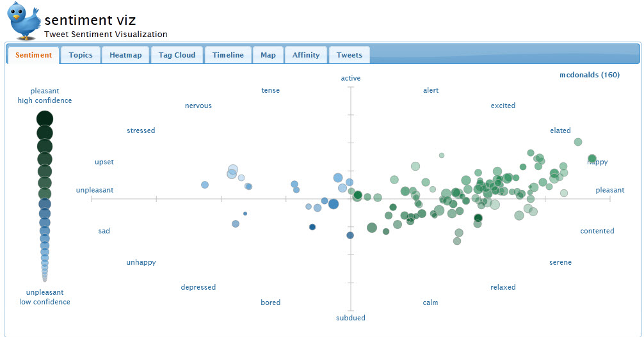644x337 pixels.
Task: Show the Timeline tab
Action: point(228,55)
